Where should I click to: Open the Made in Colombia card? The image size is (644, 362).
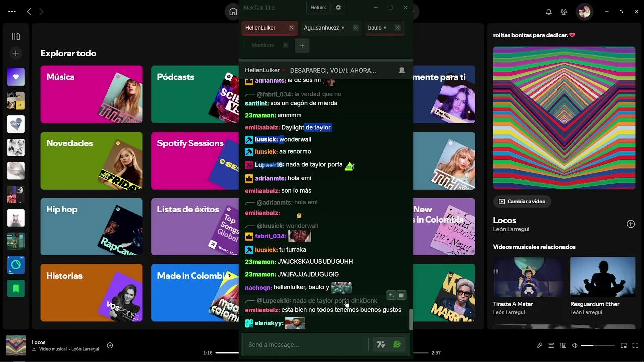tap(195, 293)
